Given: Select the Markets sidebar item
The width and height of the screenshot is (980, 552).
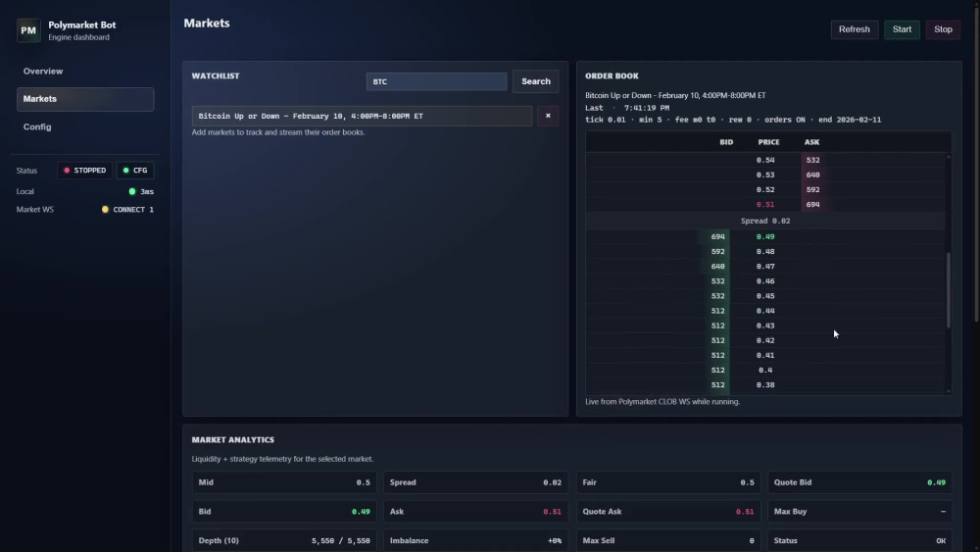Looking at the screenshot, I should [85, 99].
